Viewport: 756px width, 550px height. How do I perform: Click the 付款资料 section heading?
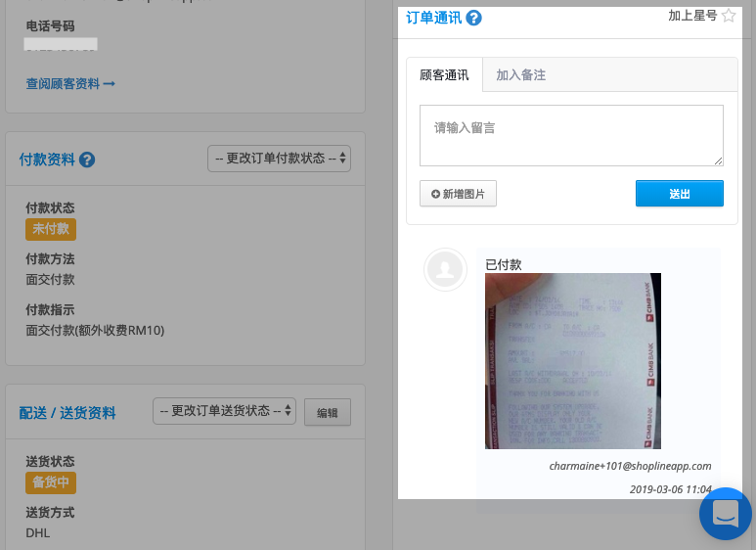coord(47,160)
